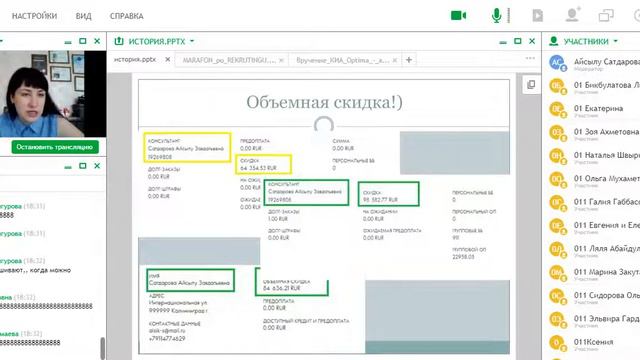
Task: Expand the ИСТОРИЯ.PPTX panel dropdown arrow
Action: point(192,41)
